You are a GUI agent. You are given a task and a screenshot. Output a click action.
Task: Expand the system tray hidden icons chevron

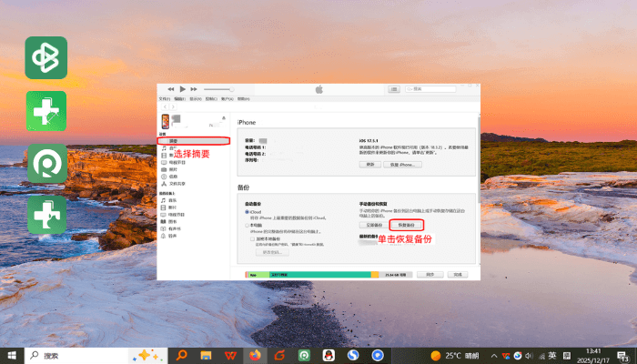click(494, 356)
